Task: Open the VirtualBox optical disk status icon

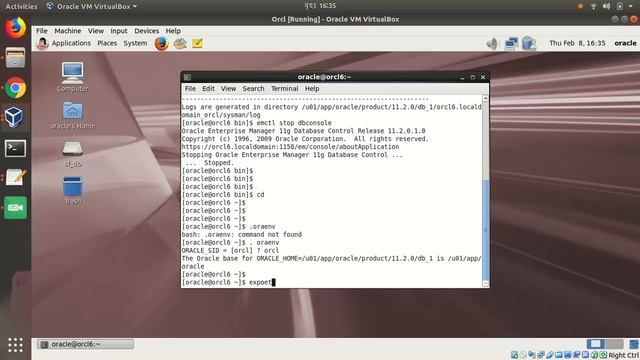Action: pyautogui.click(x=523, y=355)
